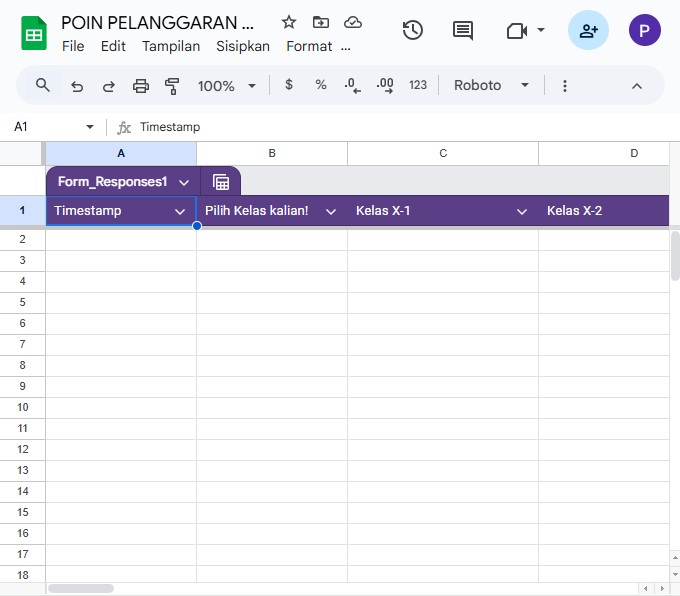Viewport: 680px width, 596px height.
Task: Open the comments panel icon
Action: (x=463, y=30)
